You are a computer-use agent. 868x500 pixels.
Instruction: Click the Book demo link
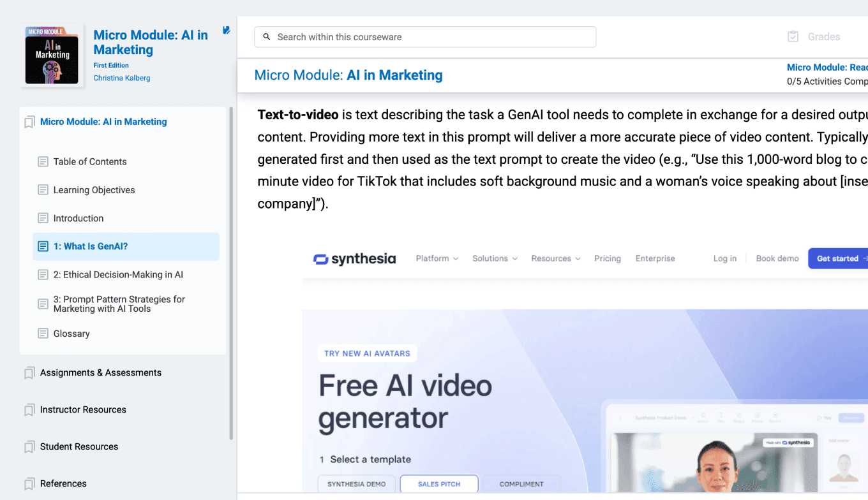click(x=777, y=258)
